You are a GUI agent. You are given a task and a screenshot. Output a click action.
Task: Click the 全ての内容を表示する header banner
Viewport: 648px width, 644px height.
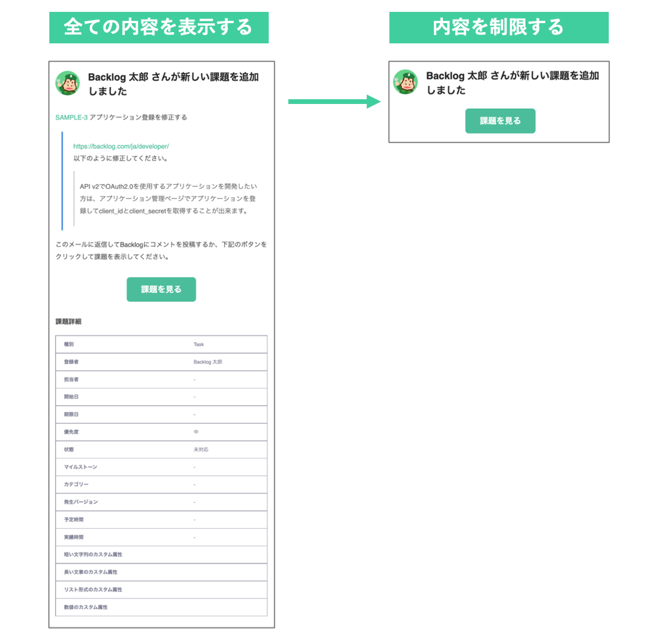(x=159, y=27)
